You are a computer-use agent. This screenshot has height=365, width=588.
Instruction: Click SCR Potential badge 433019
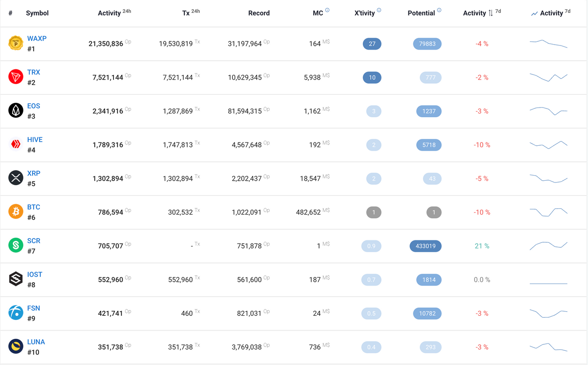point(425,246)
